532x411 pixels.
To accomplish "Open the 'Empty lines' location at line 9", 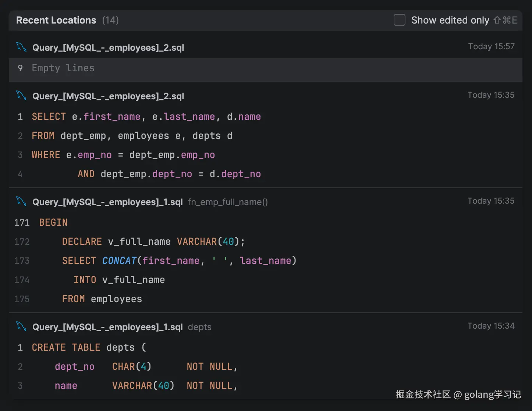I will point(63,68).
